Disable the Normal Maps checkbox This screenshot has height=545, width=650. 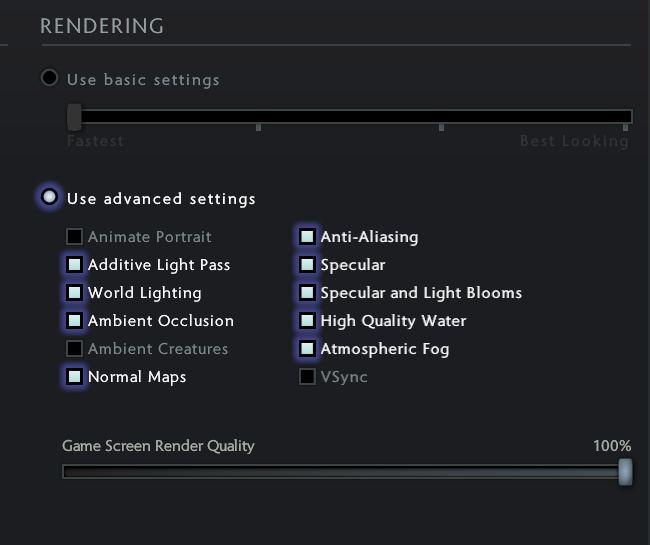click(x=74, y=377)
